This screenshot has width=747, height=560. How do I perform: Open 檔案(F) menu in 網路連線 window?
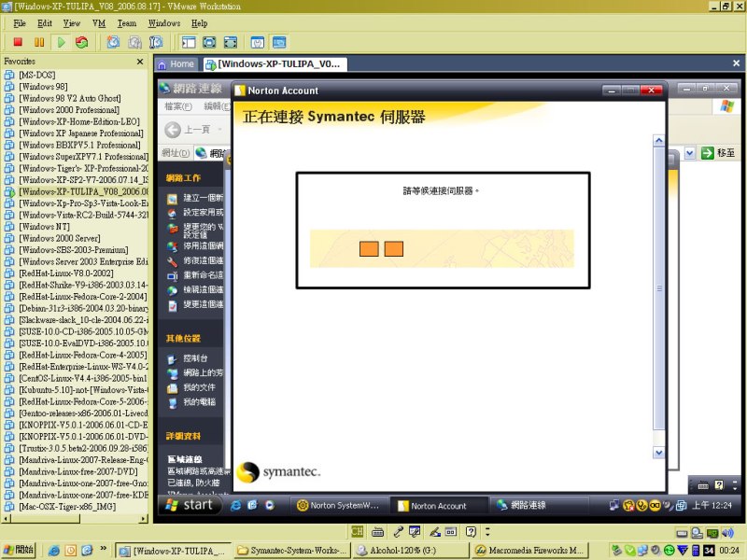(x=177, y=106)
